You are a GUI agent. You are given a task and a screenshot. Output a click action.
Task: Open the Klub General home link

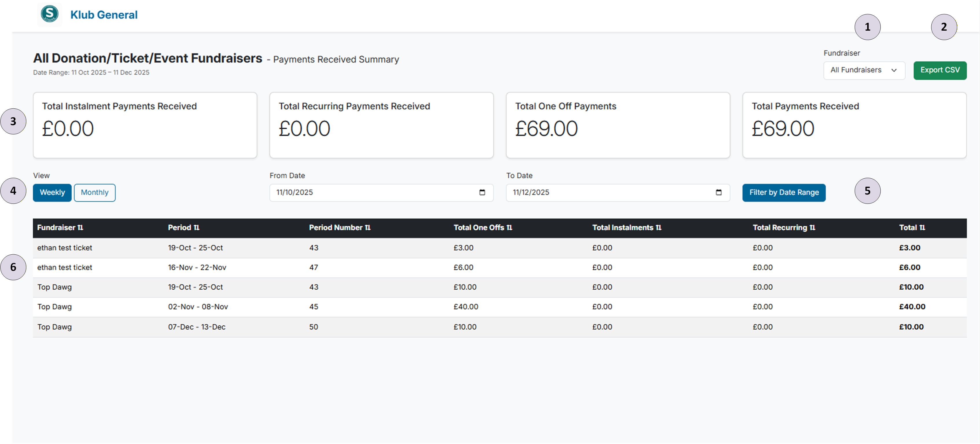point(104,14)
